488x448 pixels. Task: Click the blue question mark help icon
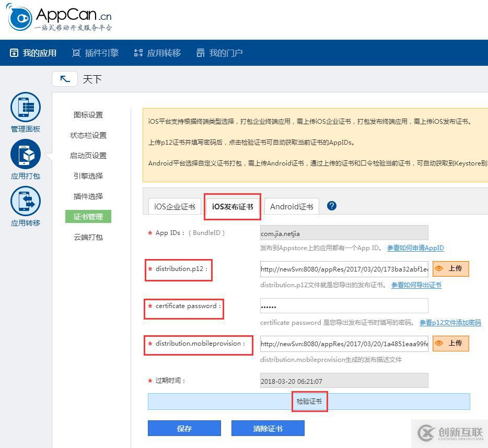332,206
